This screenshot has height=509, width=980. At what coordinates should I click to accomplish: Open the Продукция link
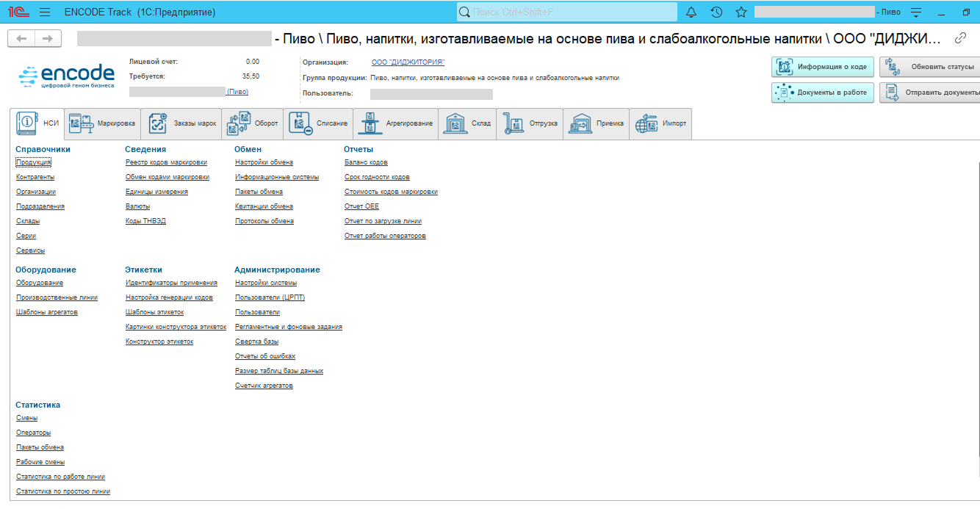point(34,162)
